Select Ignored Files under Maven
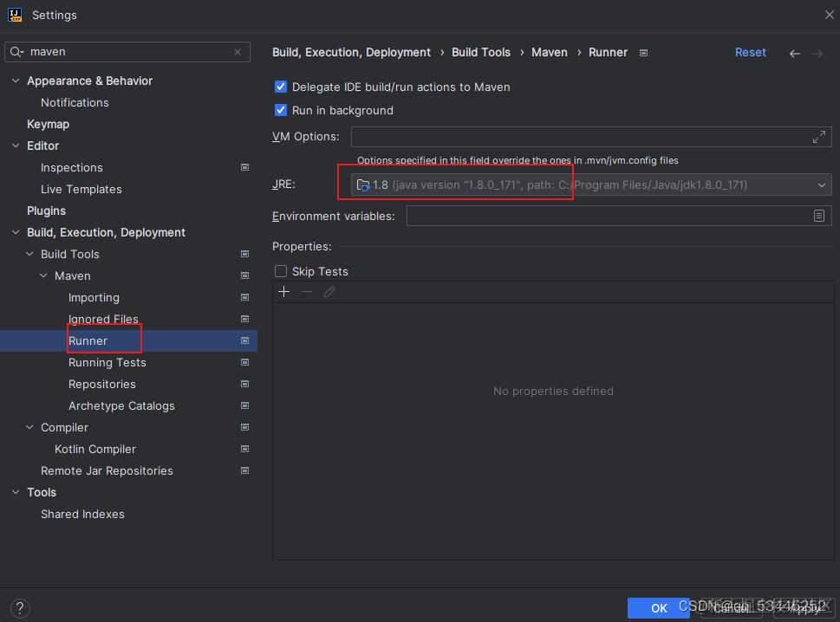Viewport: 840px width, 622px height. coord(103,319)
